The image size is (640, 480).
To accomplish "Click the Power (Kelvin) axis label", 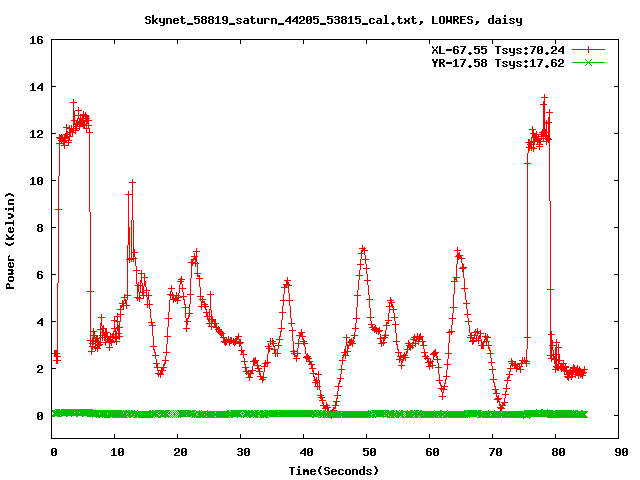I will coord(10,241).
